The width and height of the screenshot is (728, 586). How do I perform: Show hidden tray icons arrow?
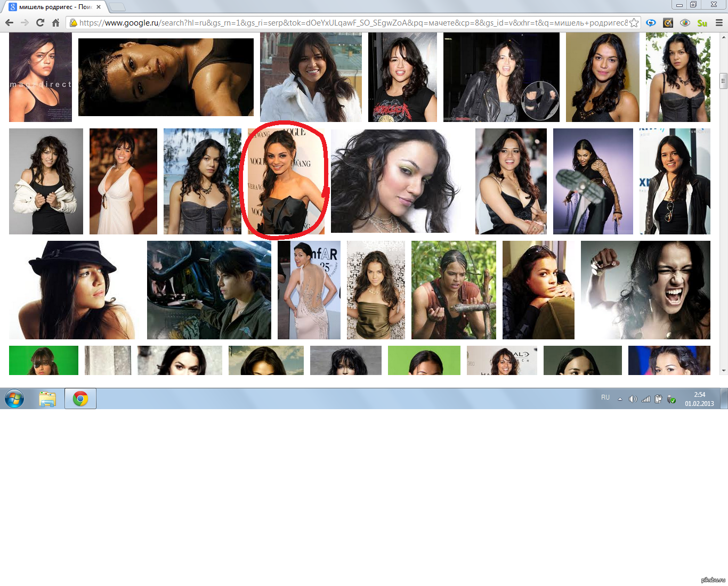tap(620, 399)
